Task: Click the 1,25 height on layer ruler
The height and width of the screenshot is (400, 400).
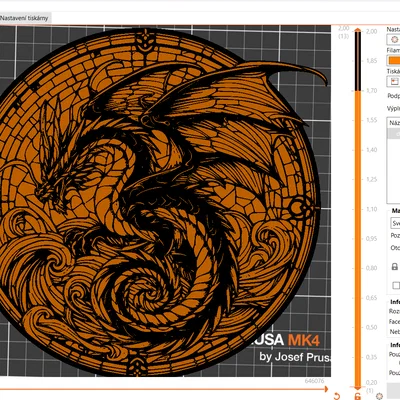Action: (371, 179)
